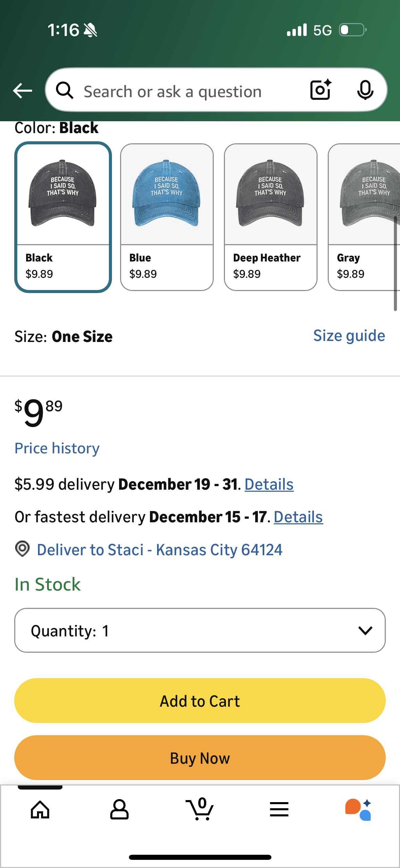This screenshot has height=868, width=400.
Task: Open the Size guide link
Action: coord(349,336)
